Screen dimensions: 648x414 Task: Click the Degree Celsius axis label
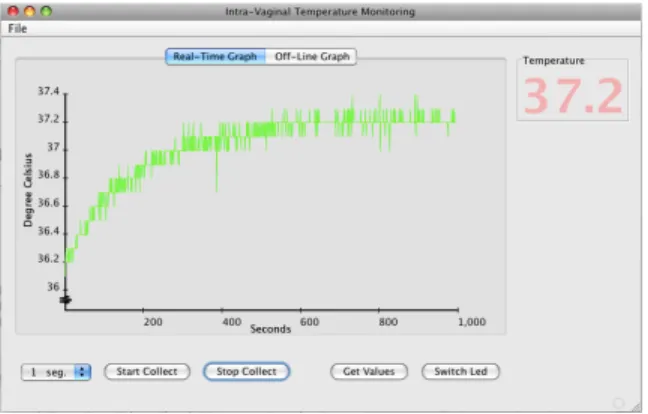point(28,190)
